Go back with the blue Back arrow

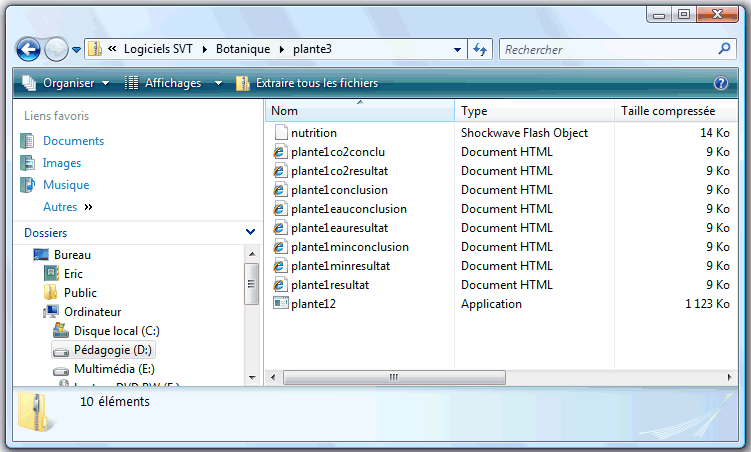[28, 49]
